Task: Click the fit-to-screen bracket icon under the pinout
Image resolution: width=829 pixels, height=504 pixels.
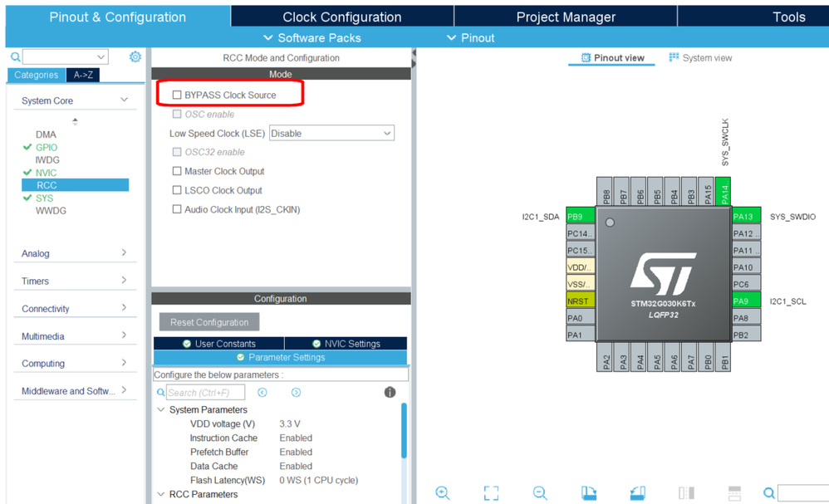Action: pyautogui.click(x=491, y=493)
